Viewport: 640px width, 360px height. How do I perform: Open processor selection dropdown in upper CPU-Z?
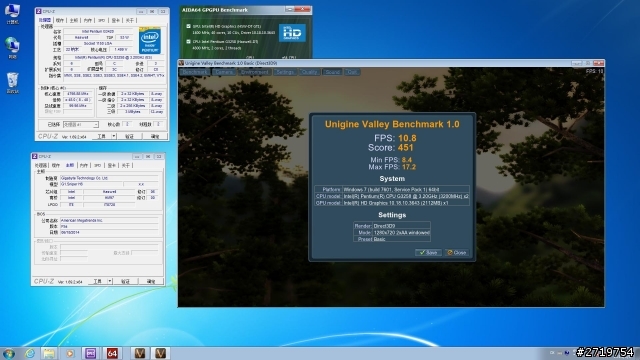tap(80, 124)
